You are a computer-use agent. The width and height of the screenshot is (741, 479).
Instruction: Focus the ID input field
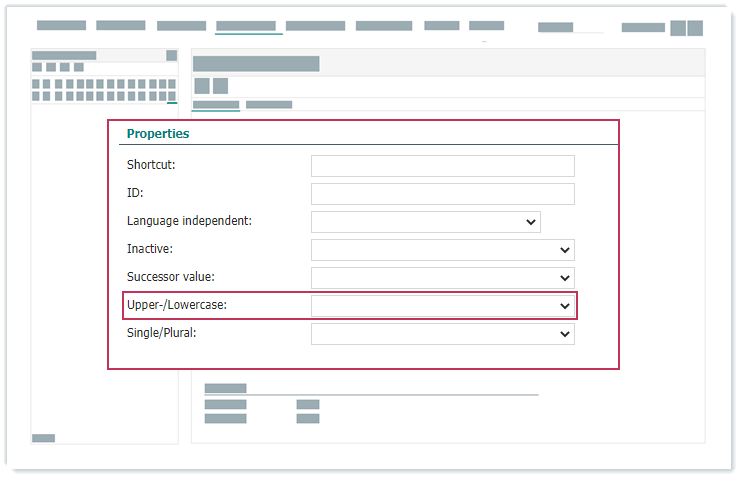442,194
